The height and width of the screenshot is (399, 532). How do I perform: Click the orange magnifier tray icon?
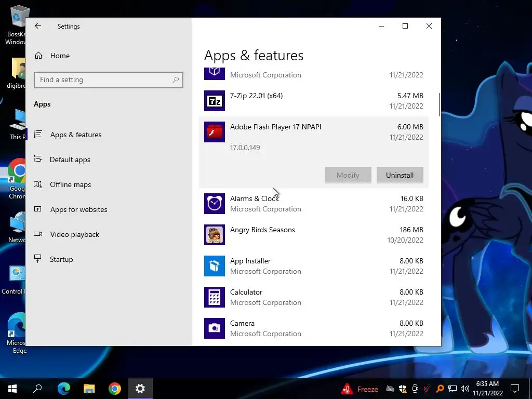pos(440,389)
